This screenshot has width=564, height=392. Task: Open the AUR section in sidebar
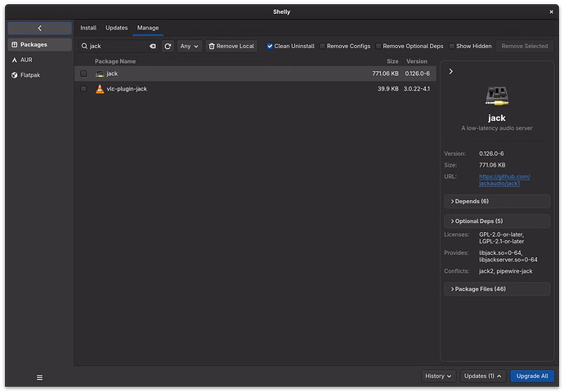[x=39, y=60]
